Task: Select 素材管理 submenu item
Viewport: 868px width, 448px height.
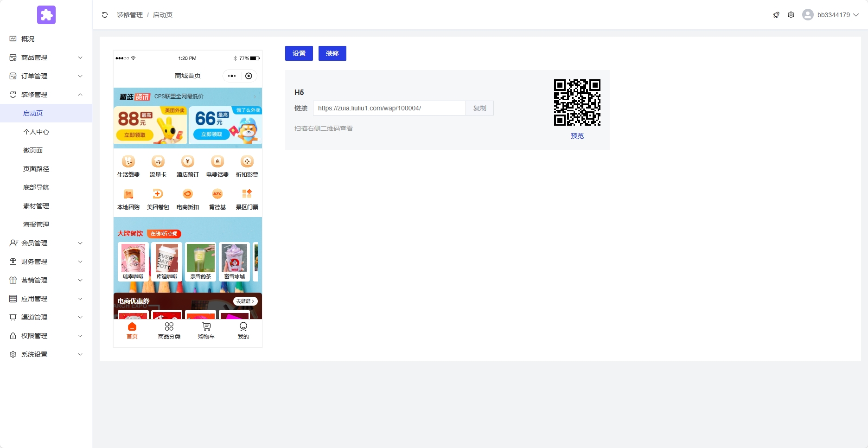Action: pyautogui.click(x=46, y=206)
